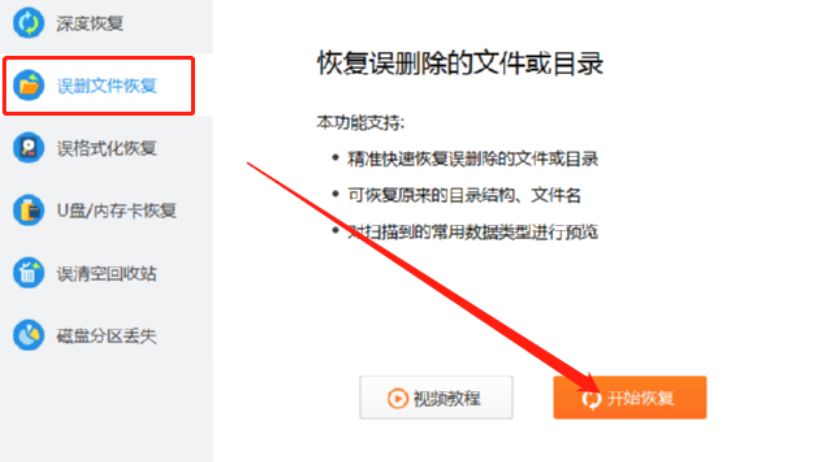Click the 误清空回收站 recycle bin icon
The image size is (820, 462).
click(x=29, y=273)
